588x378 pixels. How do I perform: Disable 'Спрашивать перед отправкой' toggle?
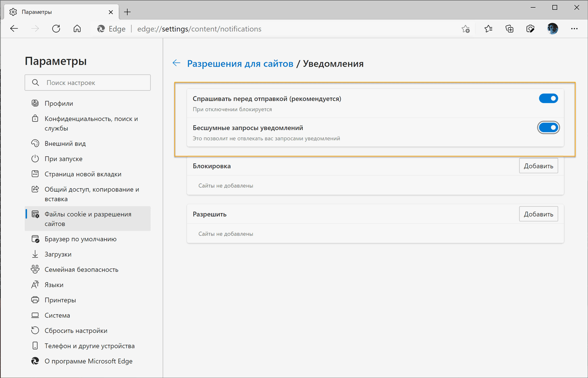point(548,98)
